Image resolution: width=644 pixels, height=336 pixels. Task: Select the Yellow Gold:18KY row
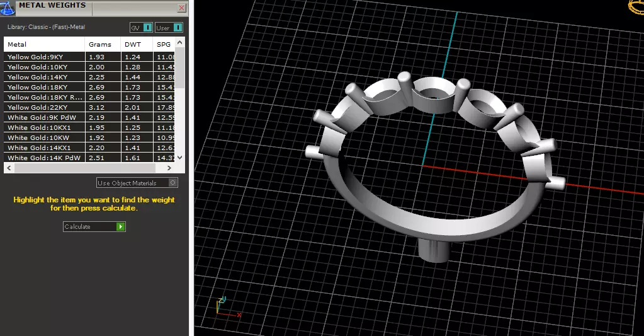click(x=89, y=87)
